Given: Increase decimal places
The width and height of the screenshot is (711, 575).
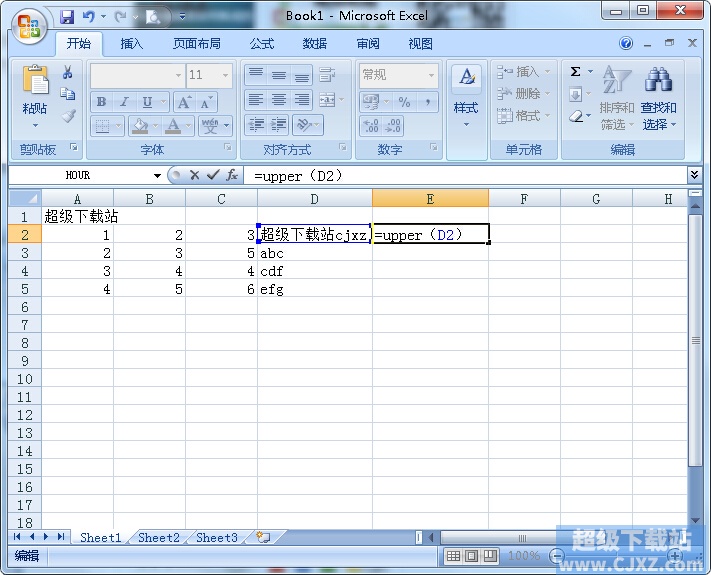Looking at the screenshot, I should 371,126.
